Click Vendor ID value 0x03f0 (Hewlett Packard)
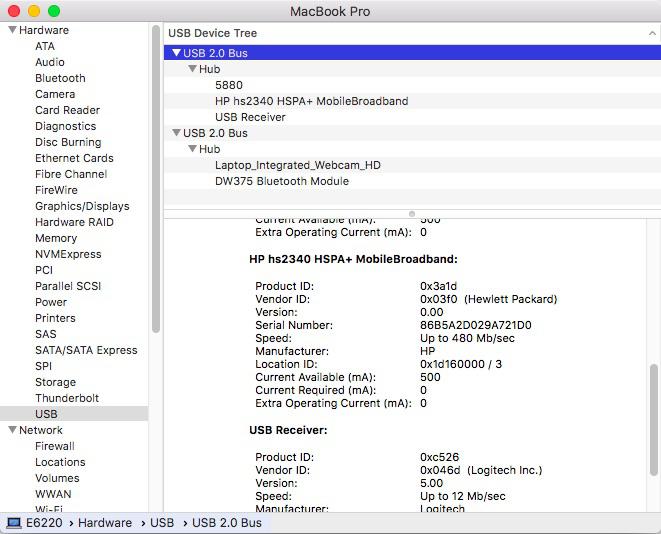Screen dimensions: 661x534 (489, 299)
